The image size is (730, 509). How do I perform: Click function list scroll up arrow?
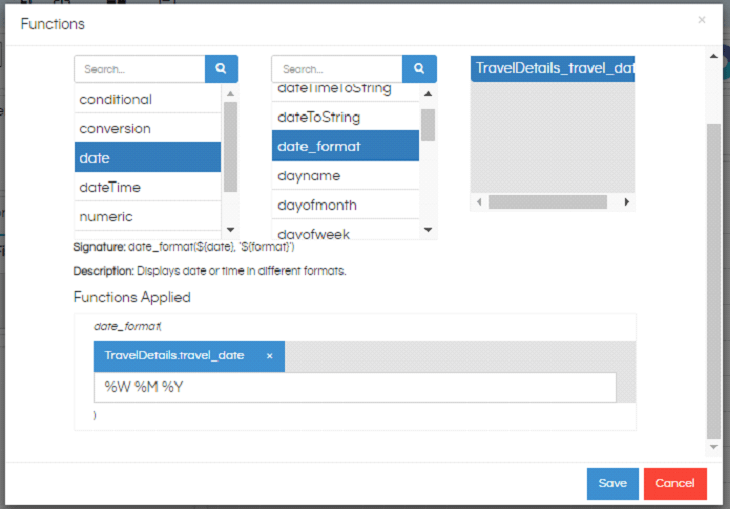click(428, 94)
